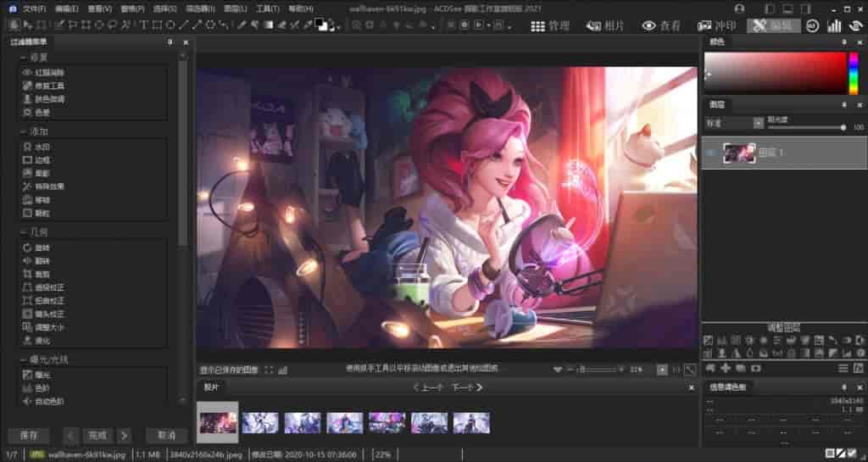Click the 取消 (Cancel) button
This screenshot has width=868, height=462.
(x=166, y=435)
